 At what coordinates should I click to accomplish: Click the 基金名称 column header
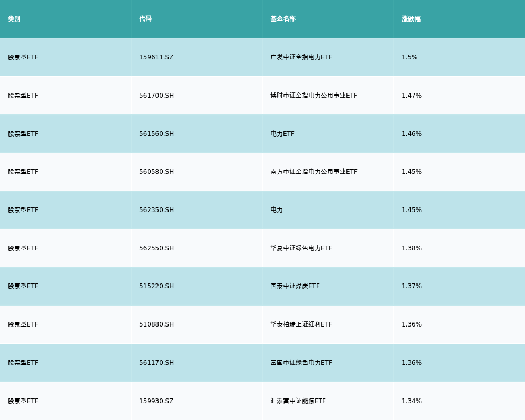coord(283,19)
